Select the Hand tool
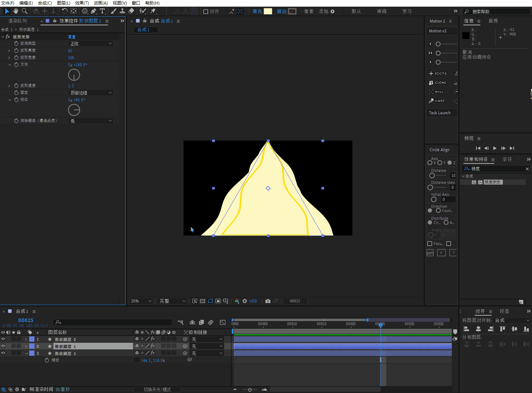 point(16,11)
